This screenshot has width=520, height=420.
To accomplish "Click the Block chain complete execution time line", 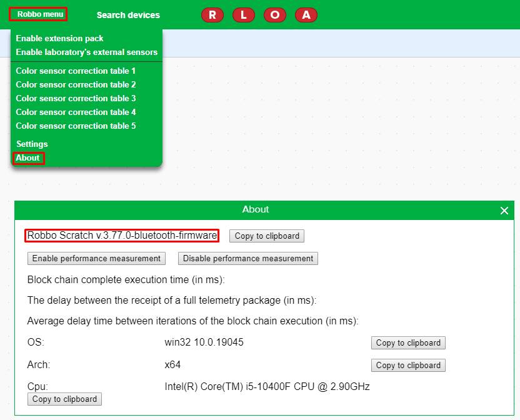I will click(126, 279).
